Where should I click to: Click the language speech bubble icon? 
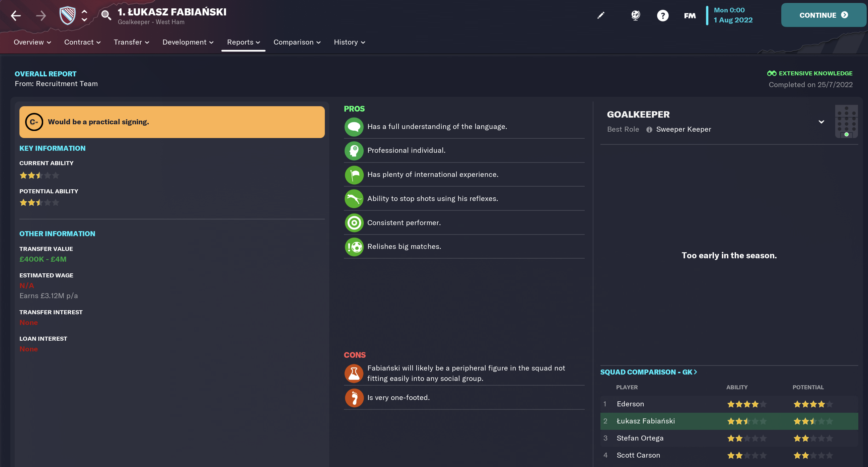354,127
